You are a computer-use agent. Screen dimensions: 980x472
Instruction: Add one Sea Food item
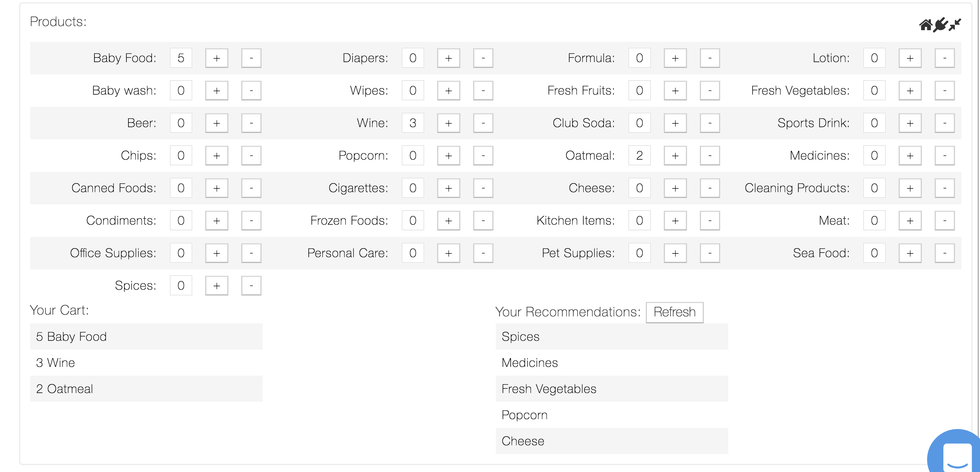pos(910,253)
